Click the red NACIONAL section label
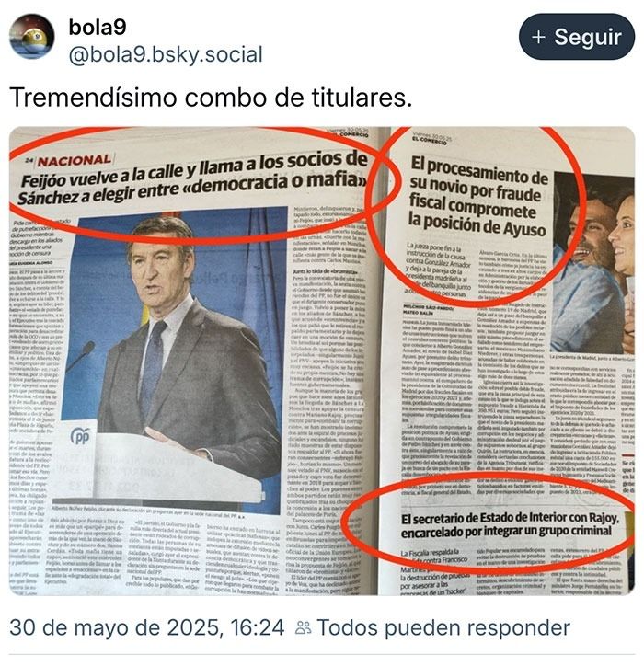This screenshot has width=644, height=666. tap(74, 160)
